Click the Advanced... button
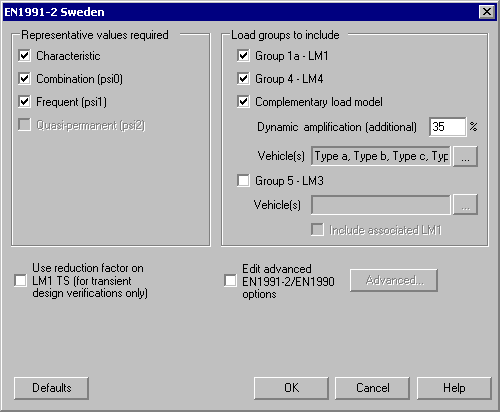 click(x=394, y=280)
